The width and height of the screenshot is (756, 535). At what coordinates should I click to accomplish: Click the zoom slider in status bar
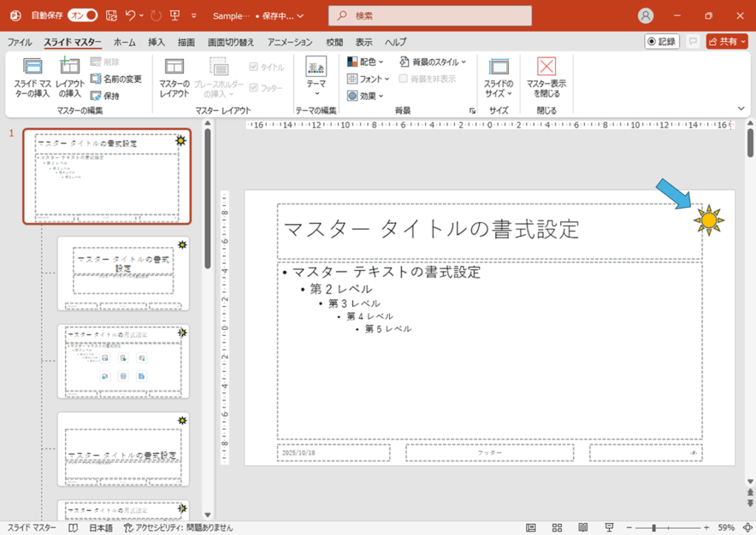(x=653, y=528)
